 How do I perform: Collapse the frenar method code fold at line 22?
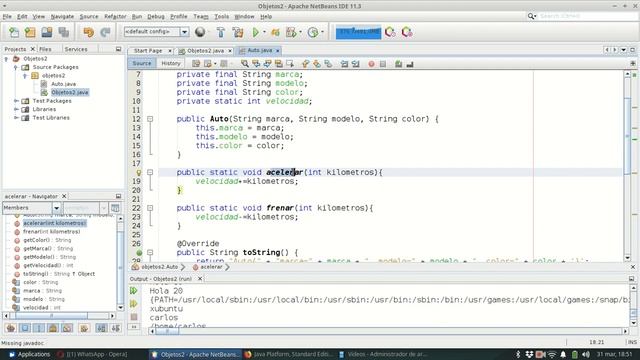tap(150, 208)
